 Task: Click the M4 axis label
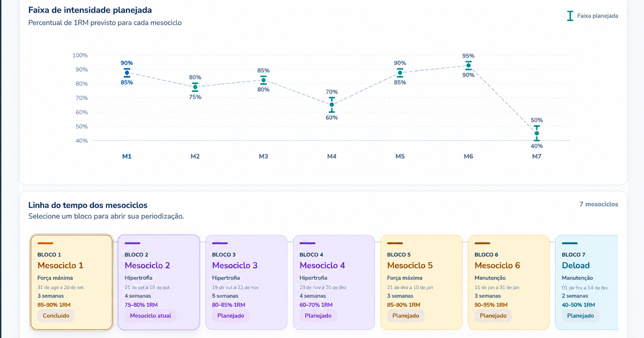coord(332,156)
